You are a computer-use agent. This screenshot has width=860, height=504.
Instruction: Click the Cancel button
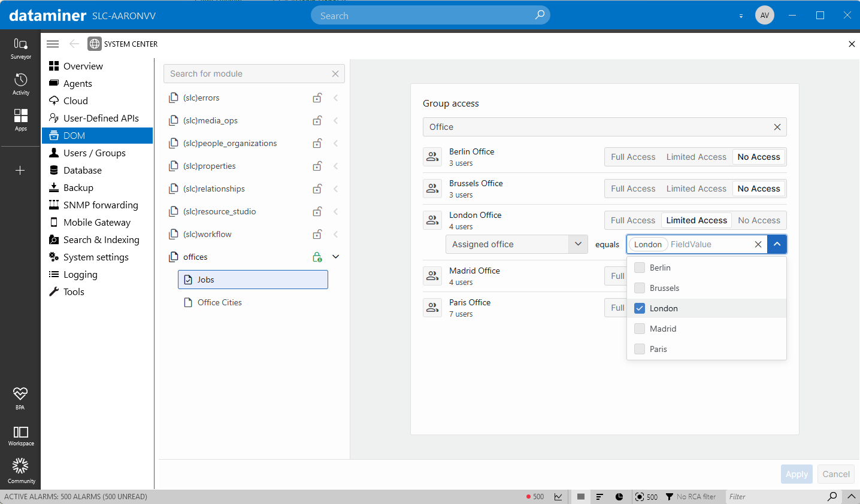click(835, 474)
